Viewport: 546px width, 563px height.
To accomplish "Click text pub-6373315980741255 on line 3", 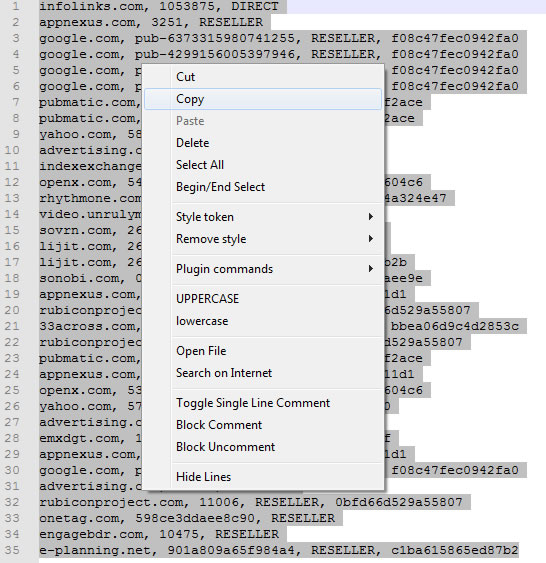I will (x=215, y=38).
